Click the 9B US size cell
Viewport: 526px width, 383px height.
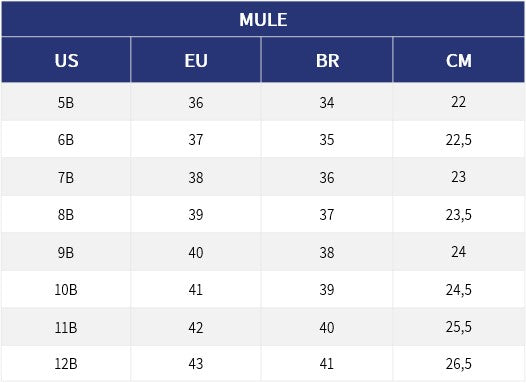pos(66,253)
